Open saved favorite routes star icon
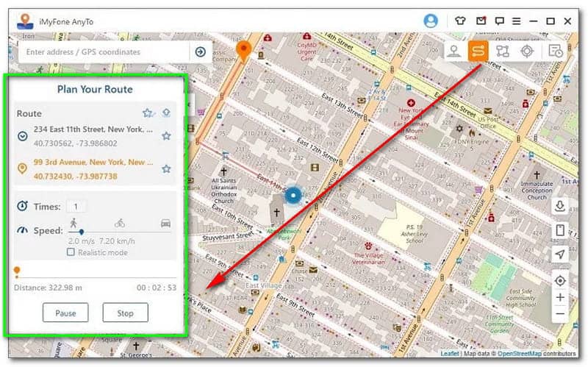This screenshot has height=367, width=588. [x=148, y=113]
